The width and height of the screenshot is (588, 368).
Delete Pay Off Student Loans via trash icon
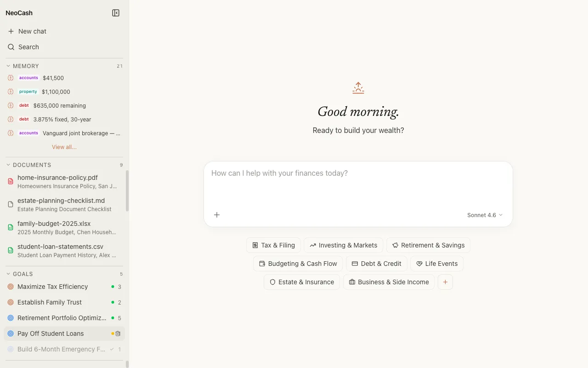118,333
